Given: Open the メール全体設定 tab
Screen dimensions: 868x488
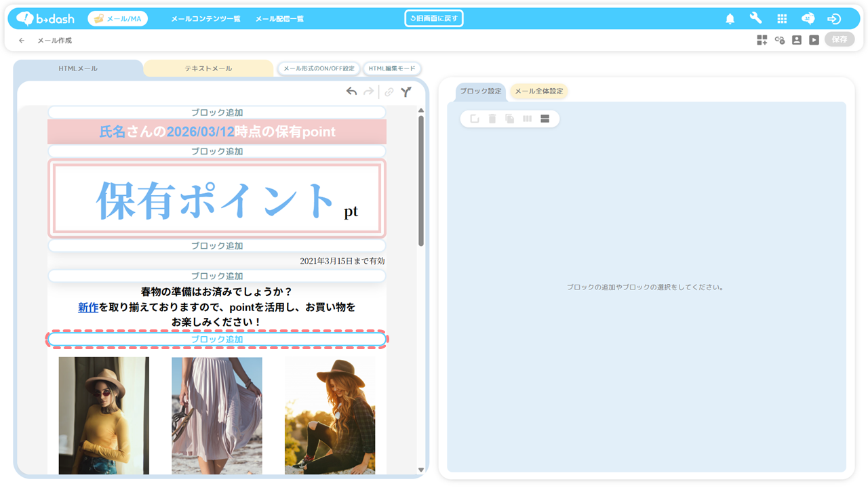Looking at the screenshot, I should pos(538,91).
